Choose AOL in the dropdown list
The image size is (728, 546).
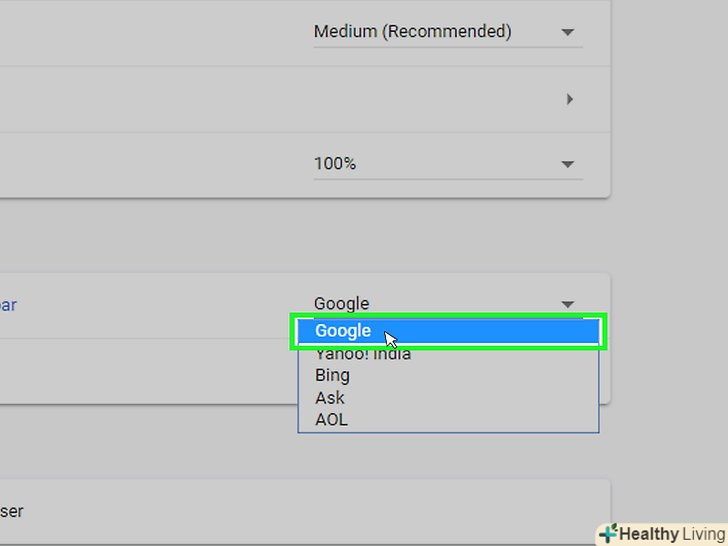click(331, 420)
